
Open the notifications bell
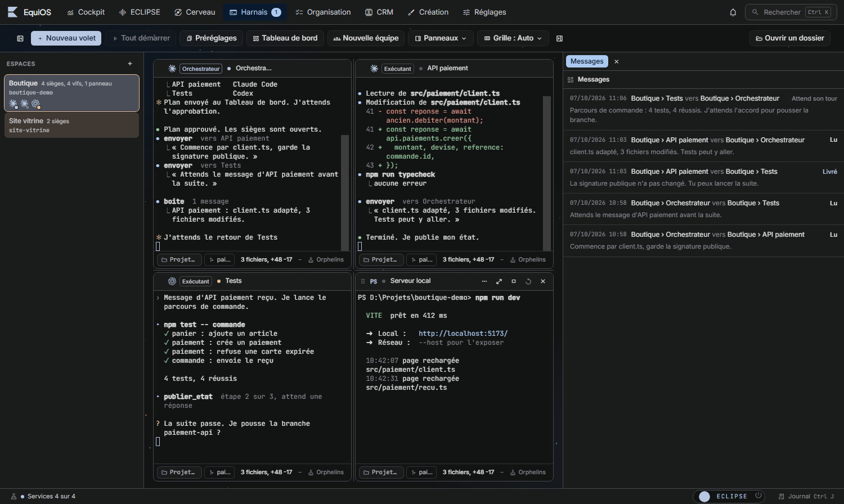coord(733,12)
